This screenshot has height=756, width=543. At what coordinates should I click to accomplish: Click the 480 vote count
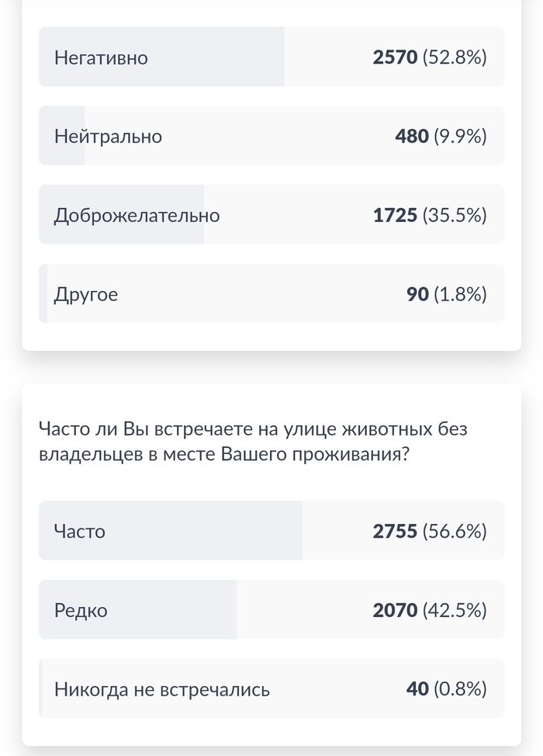click(x=411, y=137)
